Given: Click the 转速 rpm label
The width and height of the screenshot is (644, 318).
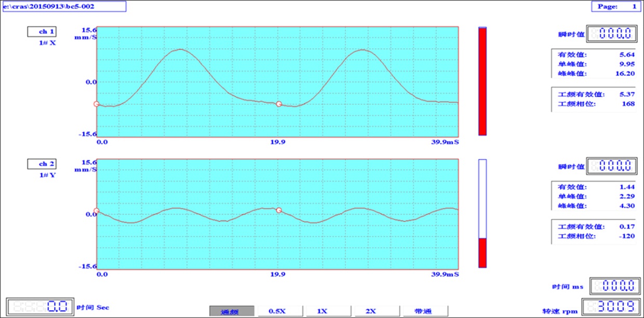Looking at the screenshot, I should (x=560, y=311).
